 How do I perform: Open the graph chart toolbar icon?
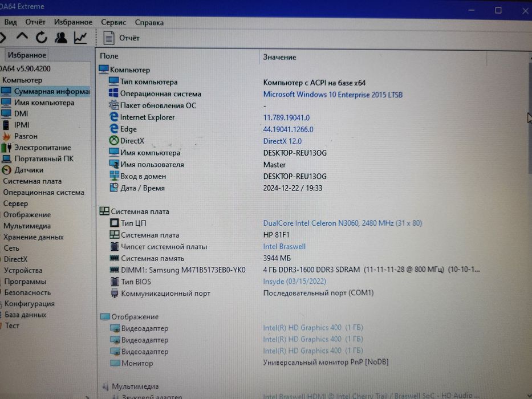click(80, 38)
